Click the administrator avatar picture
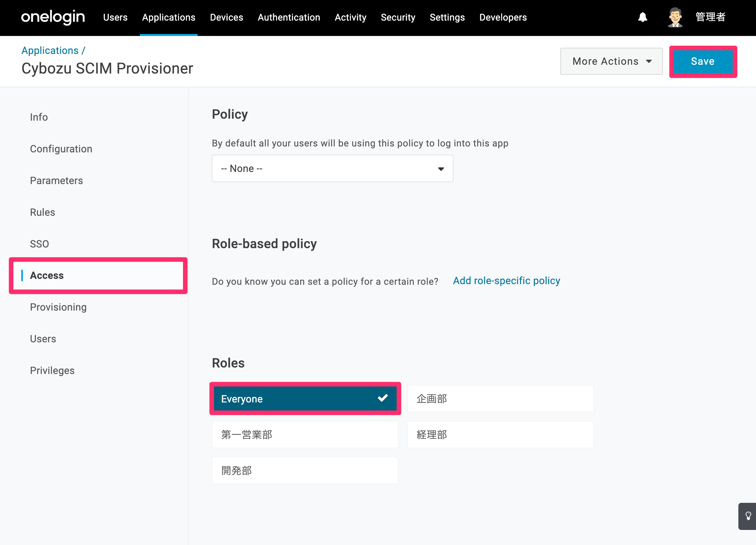756x545 pixels. [x=675, y=17]
